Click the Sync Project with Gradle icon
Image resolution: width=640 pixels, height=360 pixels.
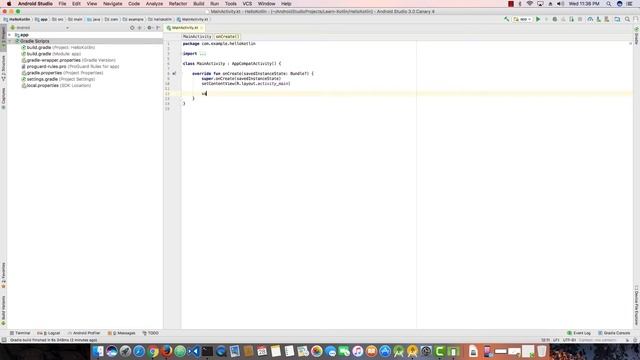click(x=590, y=19)
